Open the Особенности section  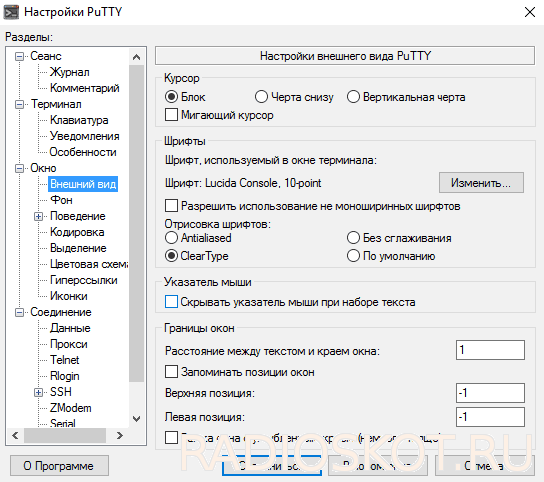[x=83, y=152]
